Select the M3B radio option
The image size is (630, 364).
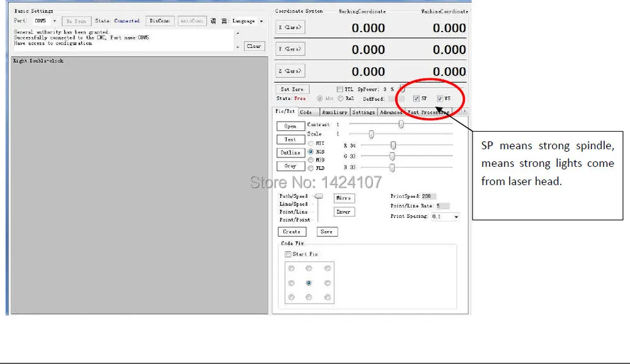(311, 160)
